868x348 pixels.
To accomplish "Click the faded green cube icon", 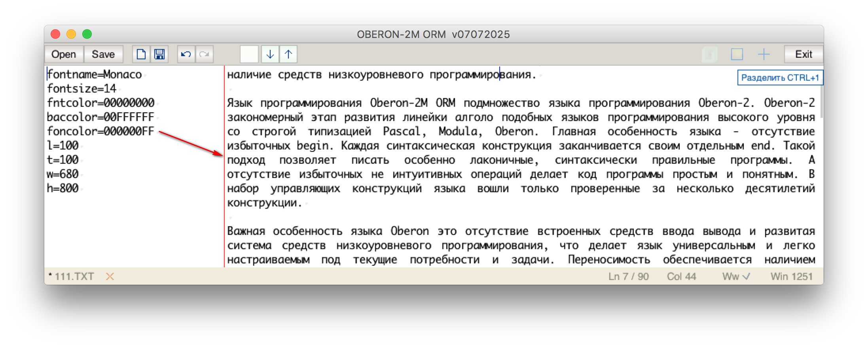I will [x=710, y=54].
